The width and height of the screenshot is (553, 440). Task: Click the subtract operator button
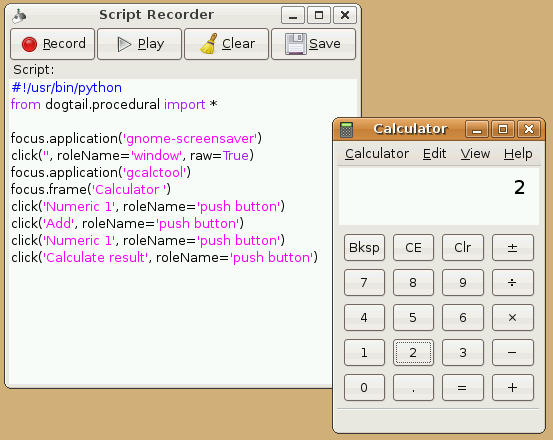(x=513, y=353)
